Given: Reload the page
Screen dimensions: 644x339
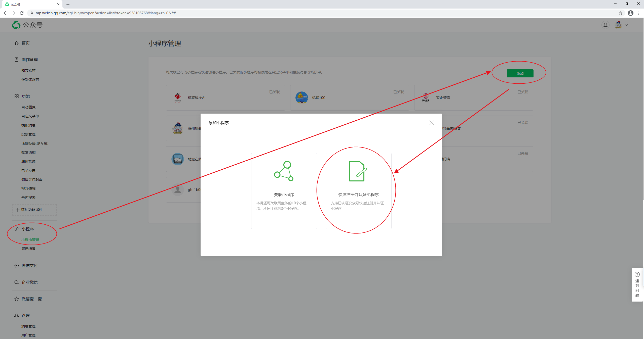Looking at the screenshot, I should tap(22, 13).
